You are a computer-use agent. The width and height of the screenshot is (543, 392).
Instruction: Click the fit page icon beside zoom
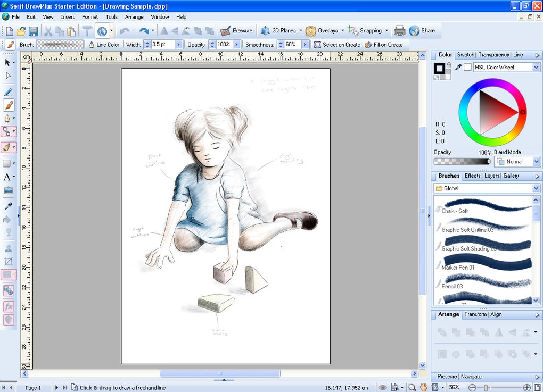tap(537, 388)
